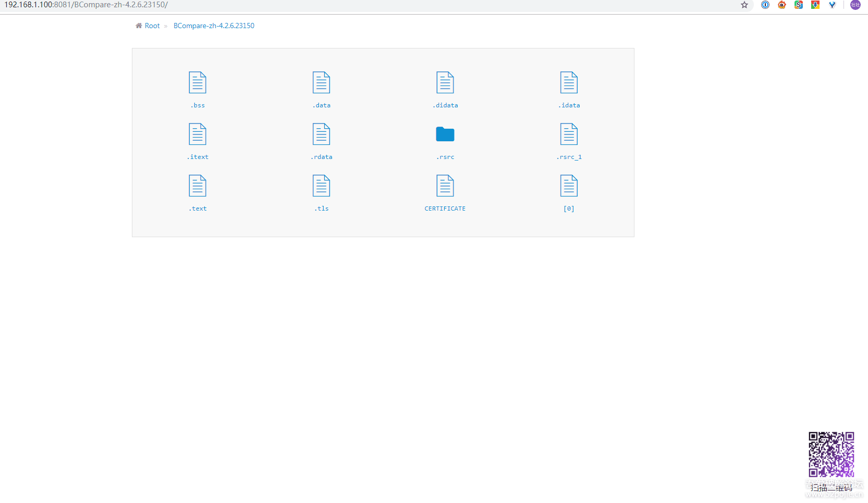
Task: Click the QR code in the corner
Action: (832, 454)
